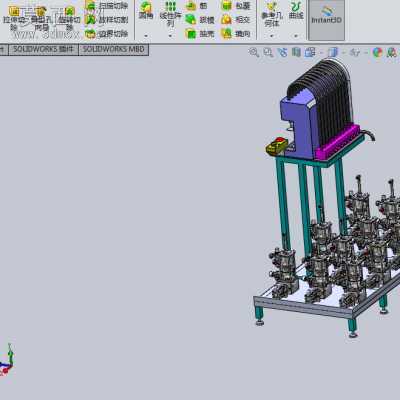Click the Previous View icon
Viewport: 400px width, 400px height.
pos(282,52)
